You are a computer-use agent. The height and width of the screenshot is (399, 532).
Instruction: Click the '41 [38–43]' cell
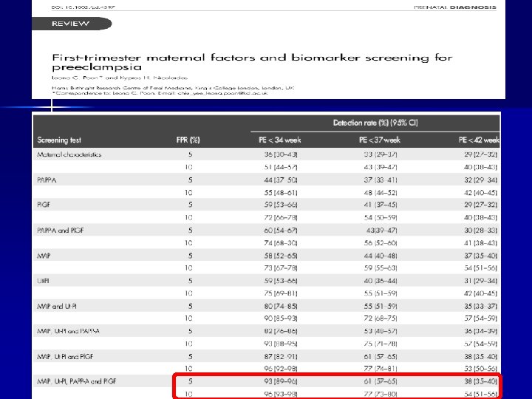click(481, 243)
